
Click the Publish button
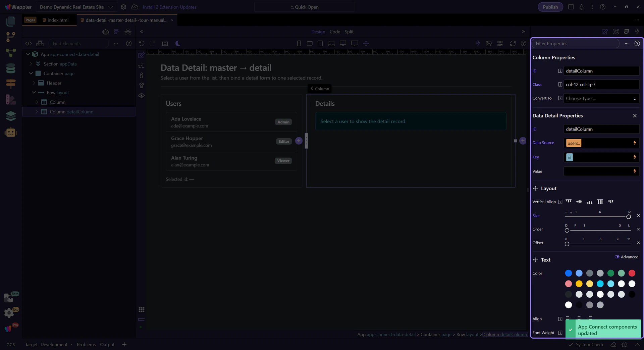(x=550, y=7)
